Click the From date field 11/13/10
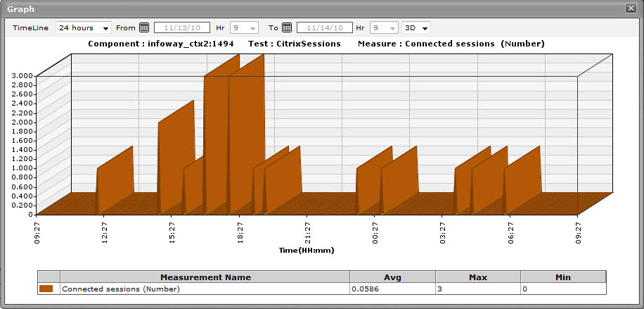Viewport: 644px width, 309px height. pyautogui.click(x=182, y=28)
